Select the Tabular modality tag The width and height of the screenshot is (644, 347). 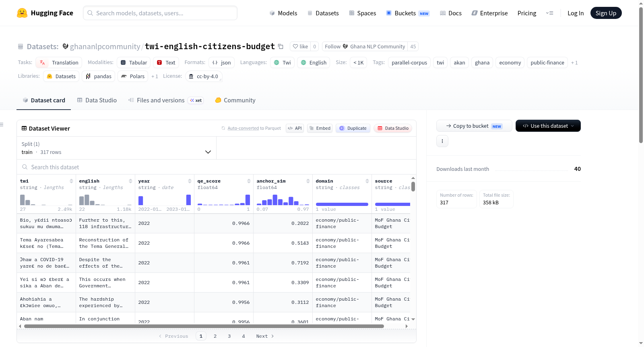tap(134, 62)
